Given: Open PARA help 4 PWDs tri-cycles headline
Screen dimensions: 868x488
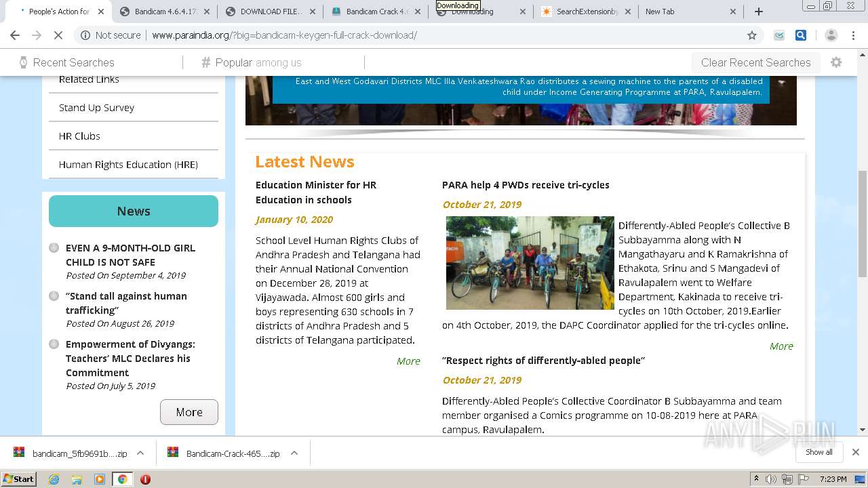Looking at the screenshot, I should tap(526, 185).
